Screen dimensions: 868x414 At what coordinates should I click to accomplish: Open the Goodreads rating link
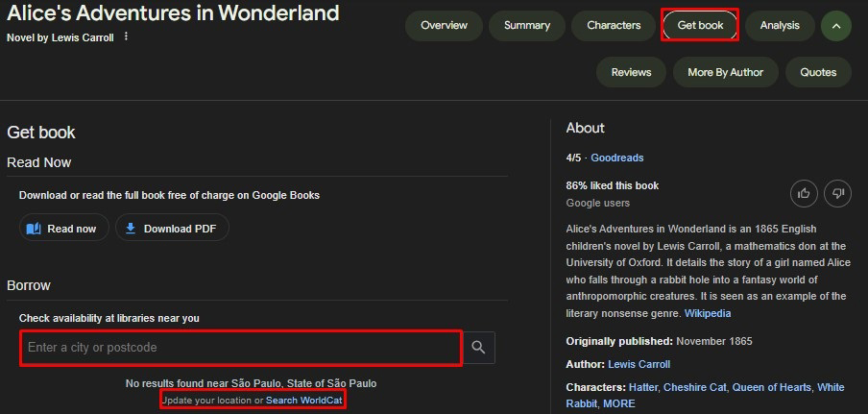617,158
